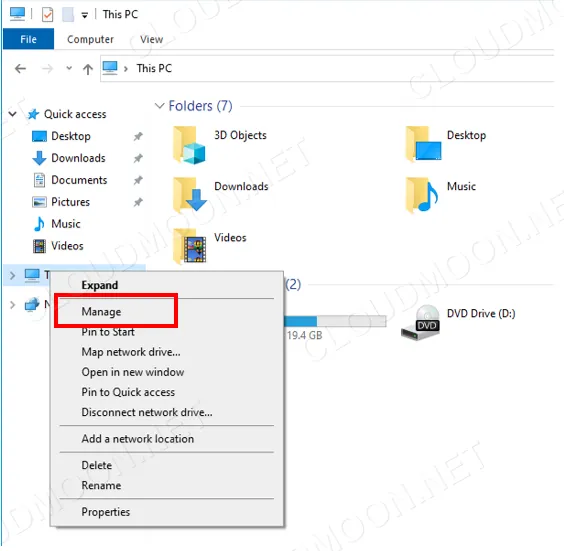Click the pin icon next to sidebar Desktop
Image resolution: width=564 pixels, height=551 pixels.
138,136
